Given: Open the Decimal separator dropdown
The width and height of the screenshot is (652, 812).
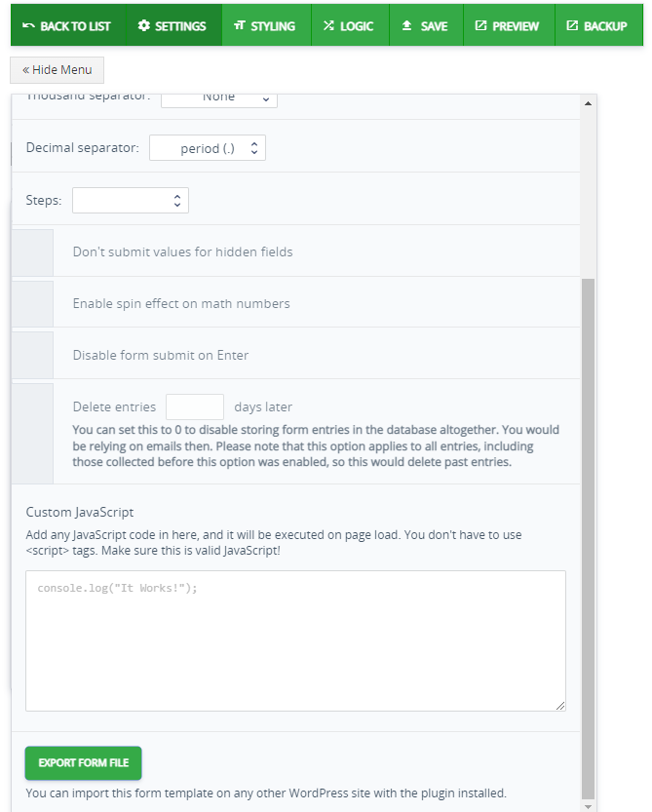Looking at the screenshot, I should [208, 148].
